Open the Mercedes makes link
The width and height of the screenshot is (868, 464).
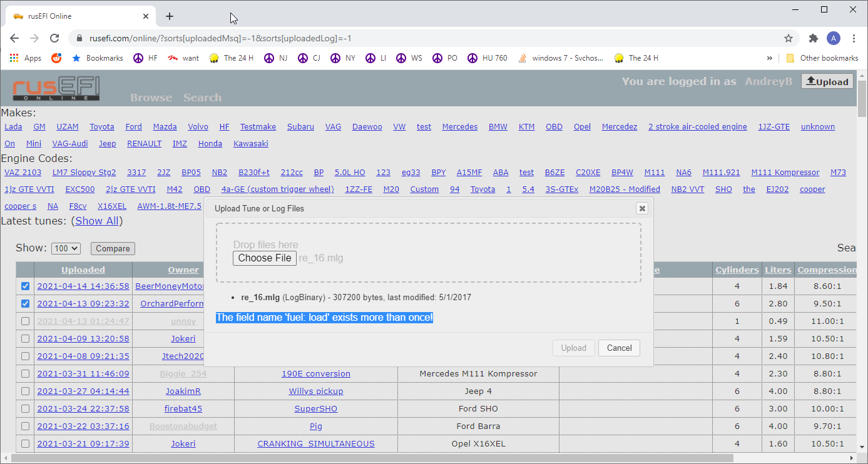[460, 126]
